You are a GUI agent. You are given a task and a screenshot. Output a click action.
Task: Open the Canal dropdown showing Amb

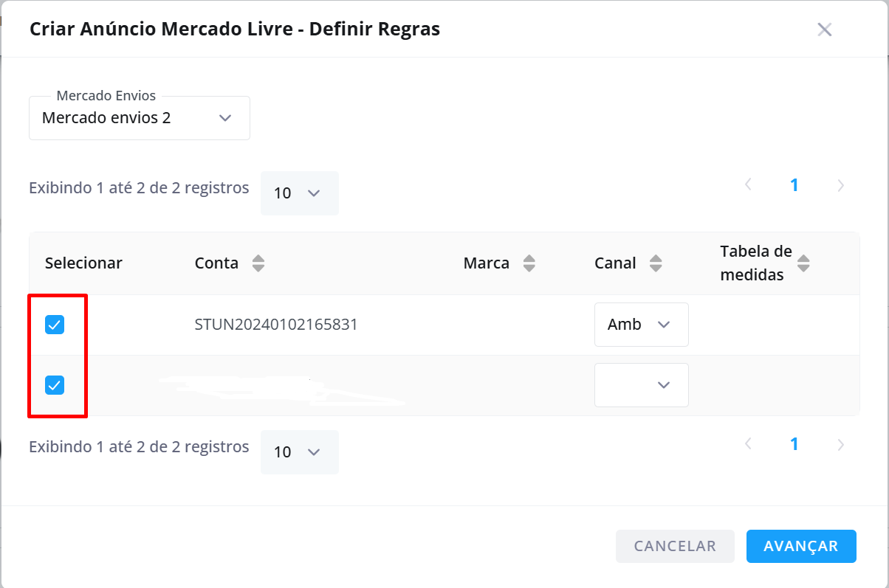click(x=642, y=325)
